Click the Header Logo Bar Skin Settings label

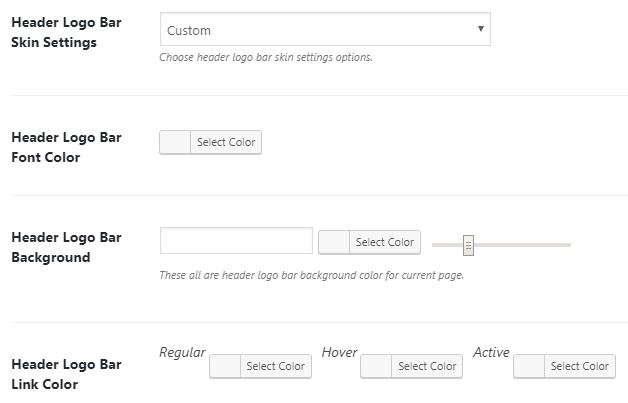pyautogui.click(x=66, y=32)
